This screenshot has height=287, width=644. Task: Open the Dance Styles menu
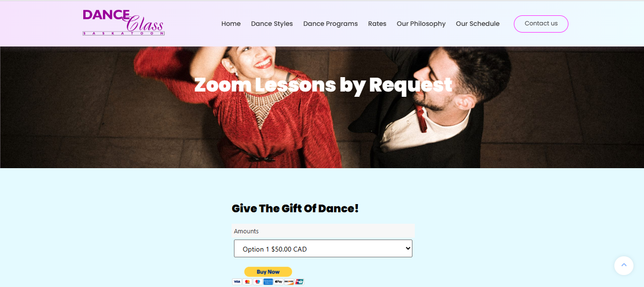click(272, 23)
